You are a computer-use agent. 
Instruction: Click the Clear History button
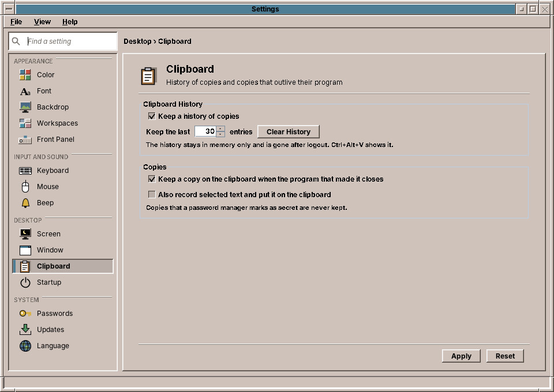pos(289,131)
